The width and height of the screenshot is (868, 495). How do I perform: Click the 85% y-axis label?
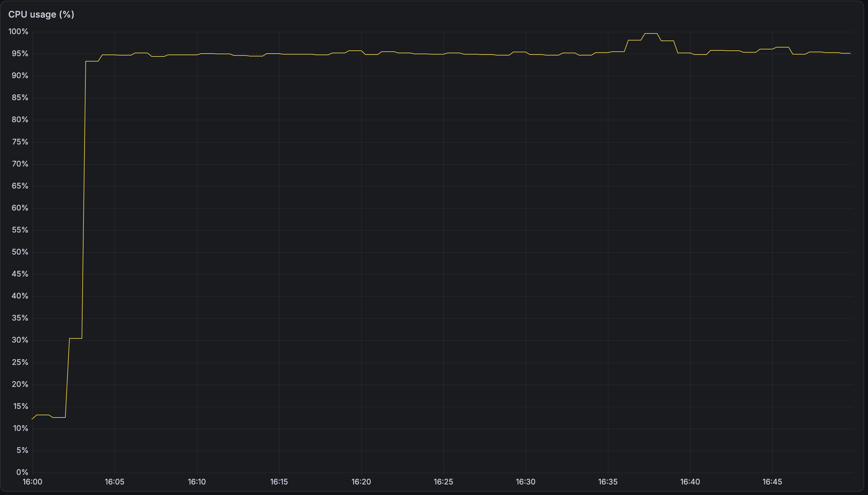[x=20, y=98]
